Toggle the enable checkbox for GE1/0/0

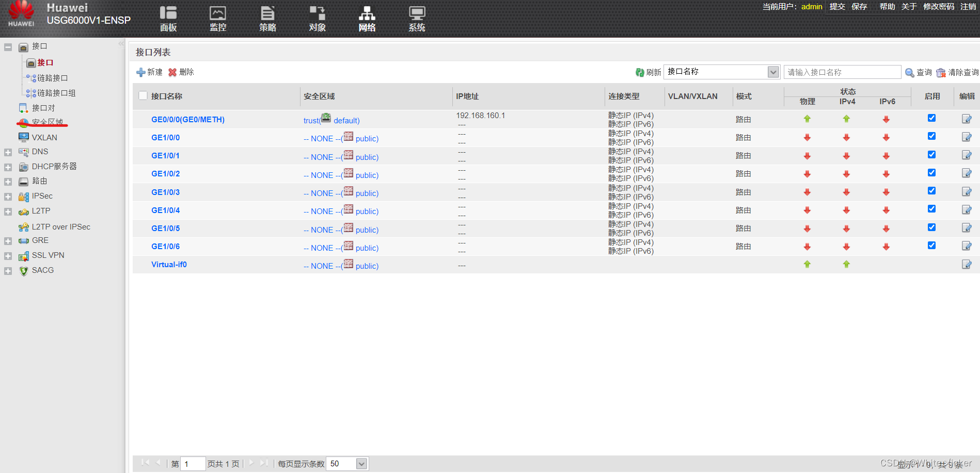(931, 136)
